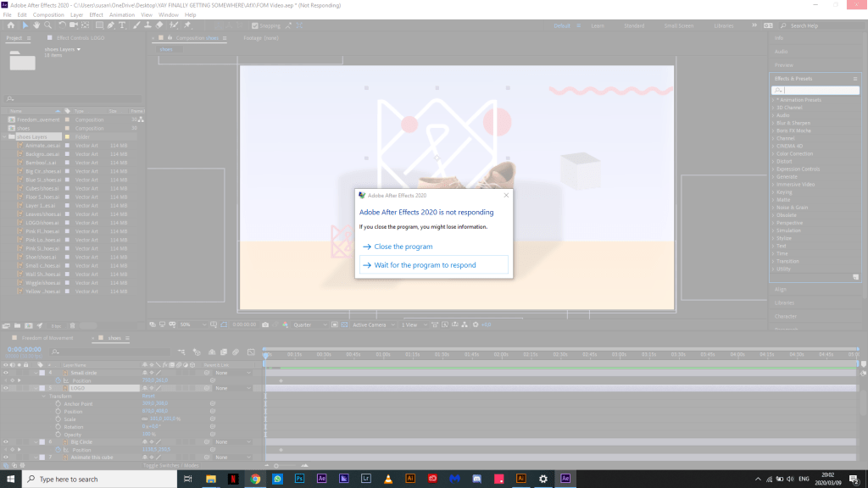Click Close the program

403,247
